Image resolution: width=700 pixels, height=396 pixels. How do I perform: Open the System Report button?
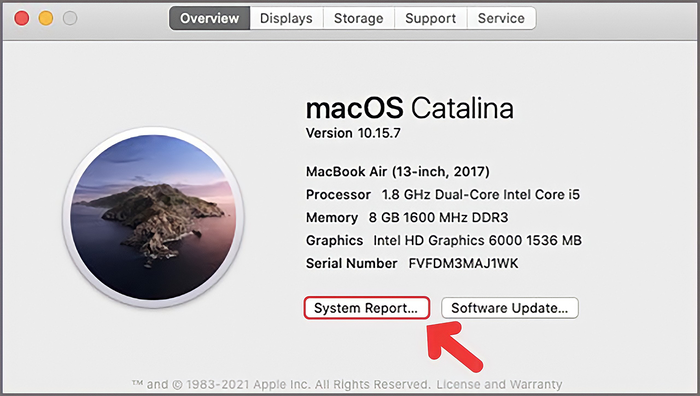pos(367,308)
